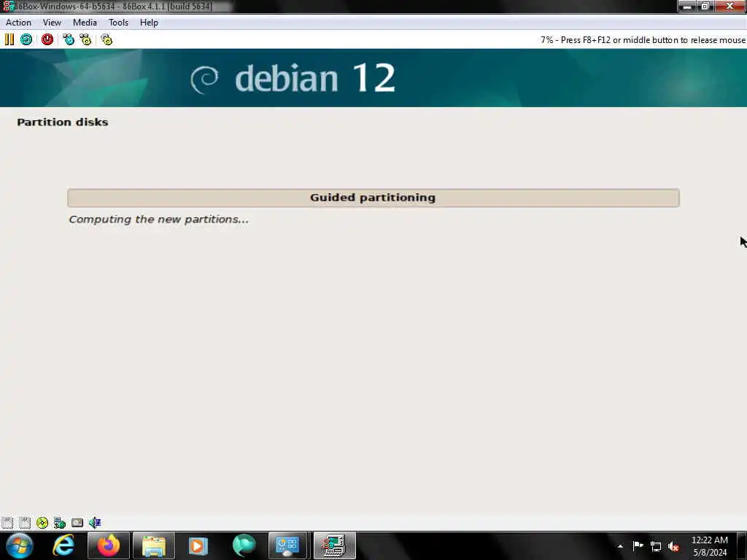Open the Media menu

(x=85, y=23)
